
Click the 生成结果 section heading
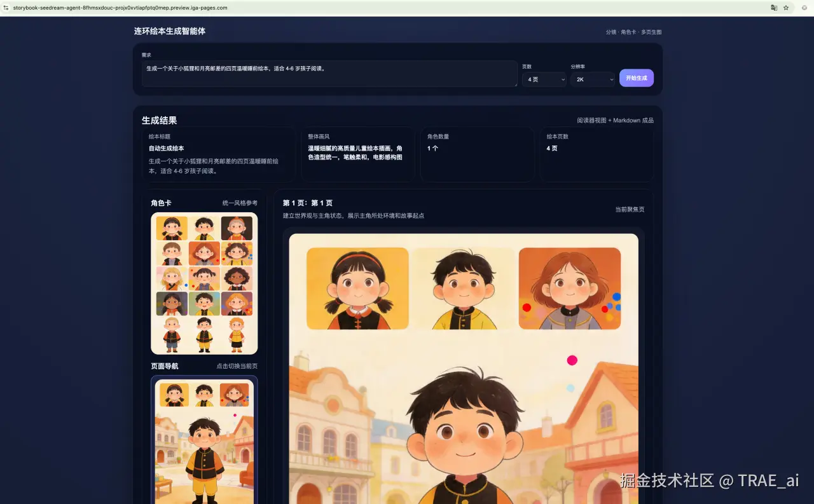click(159, 120)
